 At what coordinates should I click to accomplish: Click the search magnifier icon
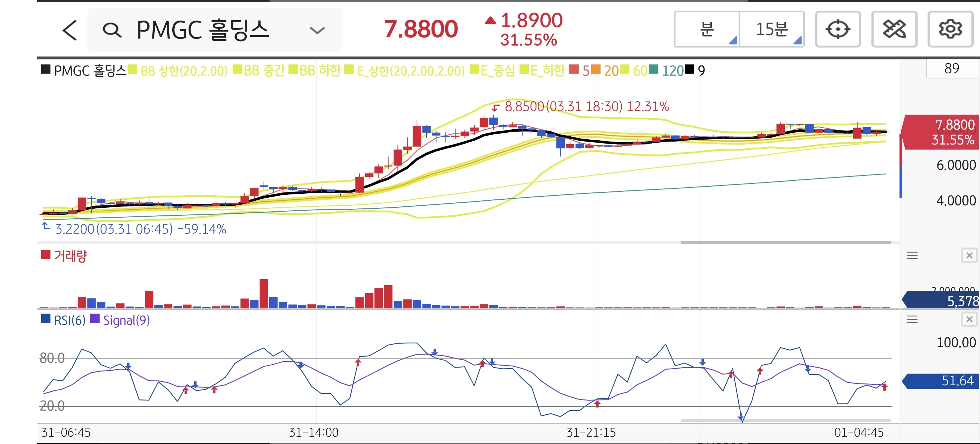[112, 30]
